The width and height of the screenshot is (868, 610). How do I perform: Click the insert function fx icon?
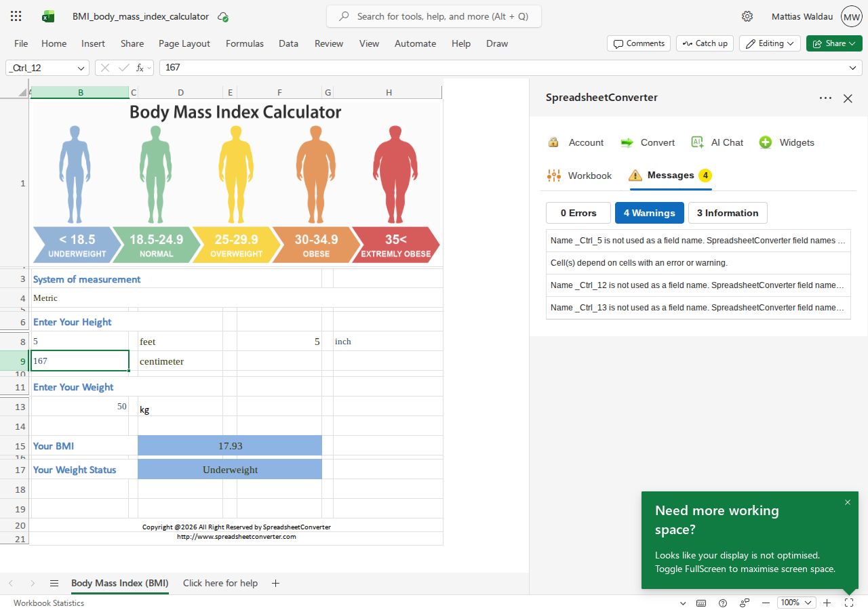(140, 68)
